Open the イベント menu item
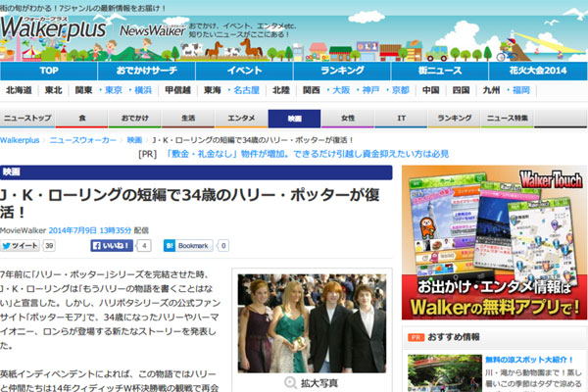 tap(244, 71)
